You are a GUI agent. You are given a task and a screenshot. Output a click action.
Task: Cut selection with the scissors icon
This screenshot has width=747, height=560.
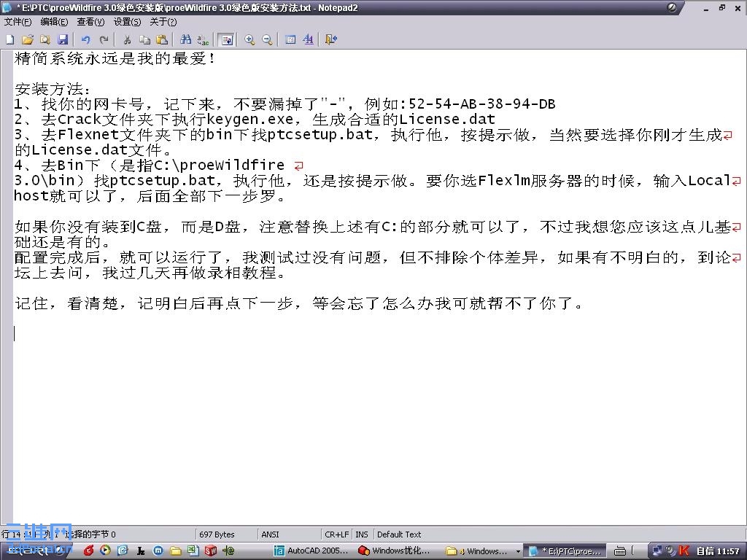127,39
